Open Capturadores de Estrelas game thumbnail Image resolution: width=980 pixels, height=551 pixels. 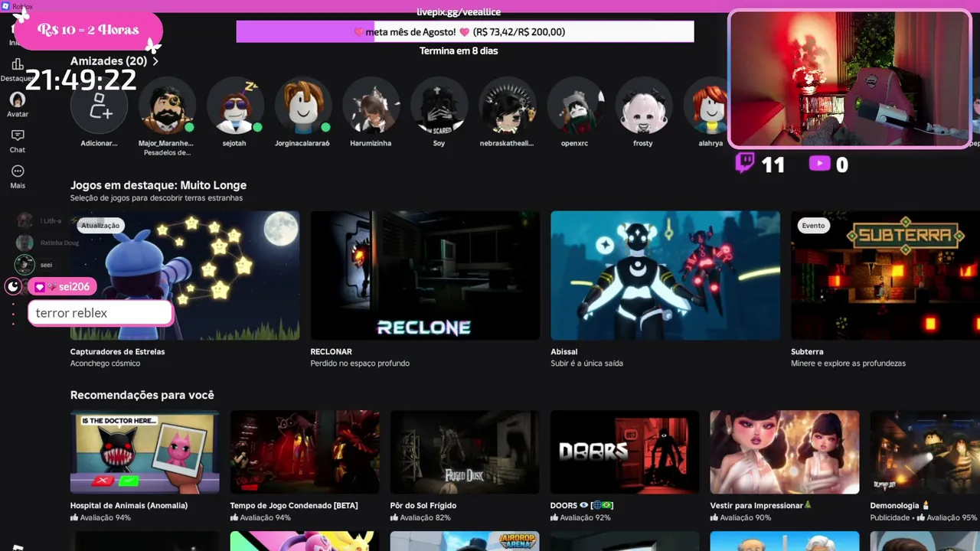[185, 275]
